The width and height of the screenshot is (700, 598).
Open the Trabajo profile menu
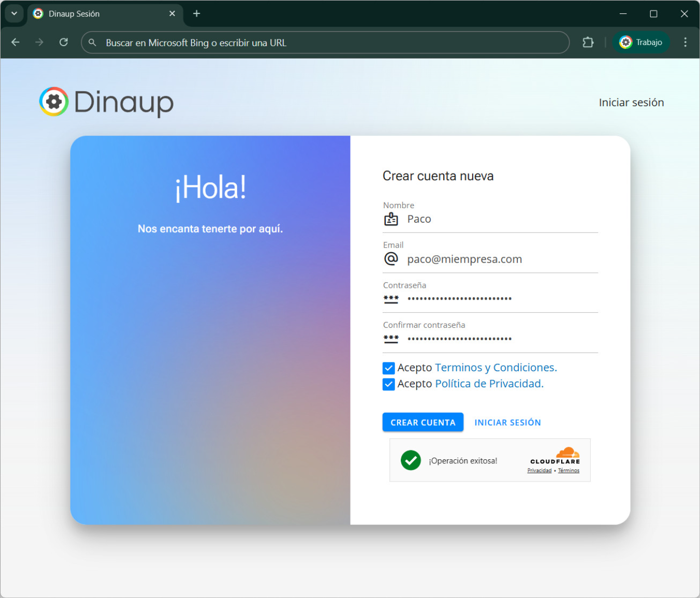pyautogui.click(x=641, y=42)
